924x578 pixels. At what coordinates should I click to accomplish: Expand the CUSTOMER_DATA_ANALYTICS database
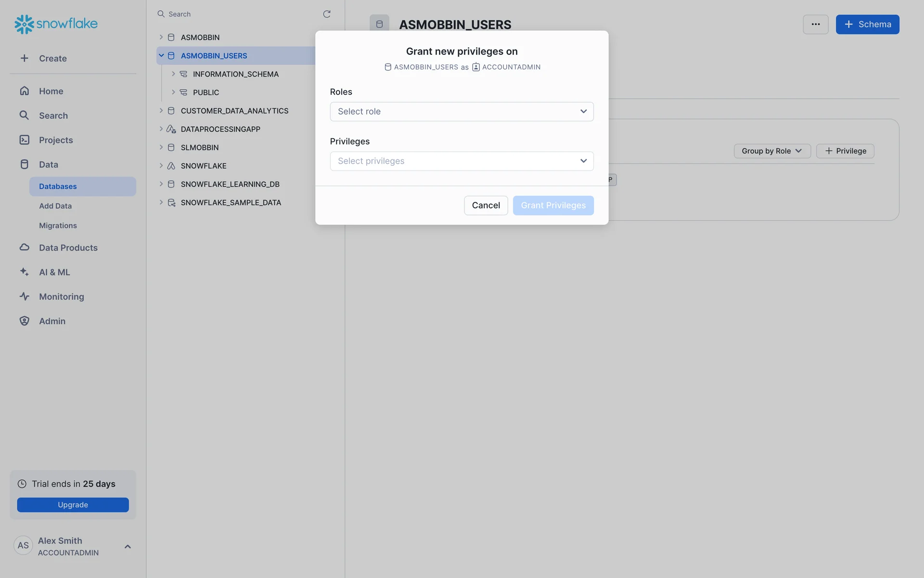pos(161,111)
